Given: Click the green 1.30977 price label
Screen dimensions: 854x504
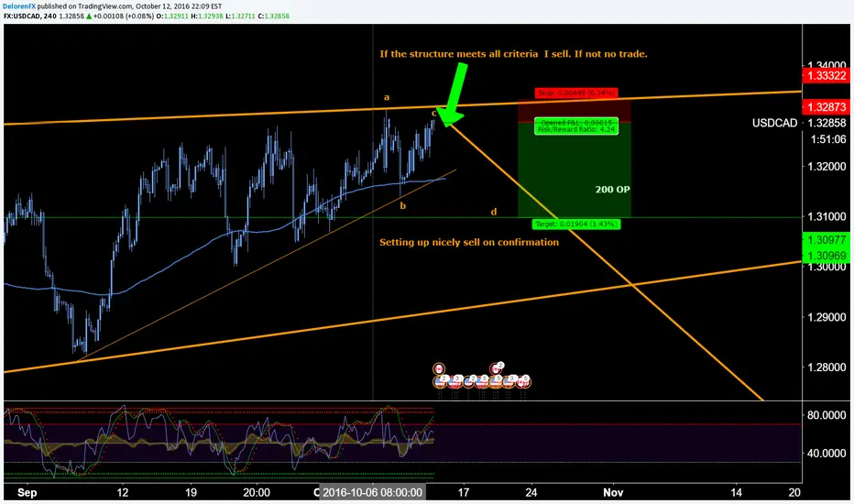Looking at the screenshot, I should 827,240.
